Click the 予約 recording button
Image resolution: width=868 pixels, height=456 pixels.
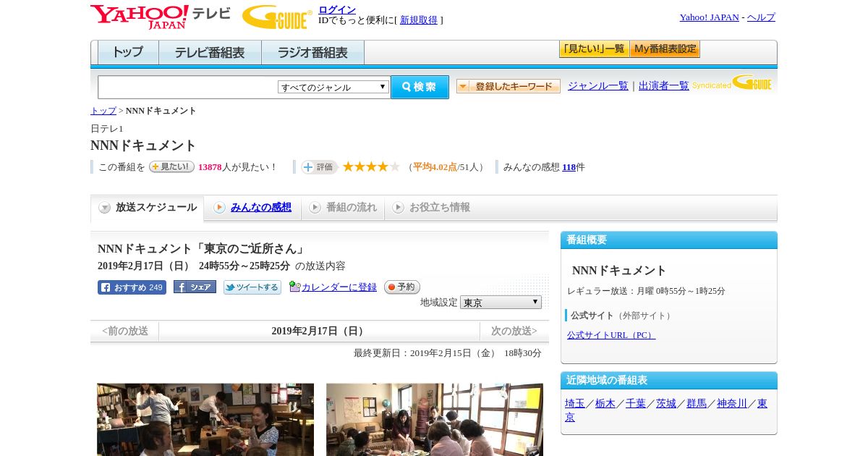(402, 287)
